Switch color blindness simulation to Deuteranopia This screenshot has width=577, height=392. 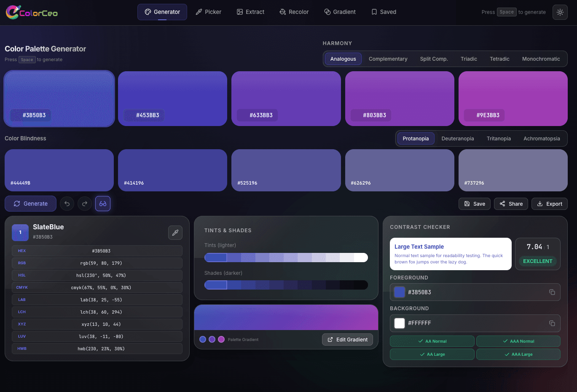coord(457,138)
